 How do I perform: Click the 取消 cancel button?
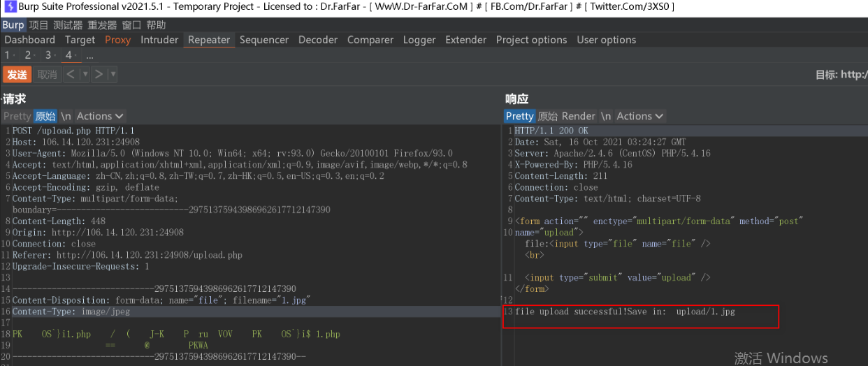[x=47, y=74]
